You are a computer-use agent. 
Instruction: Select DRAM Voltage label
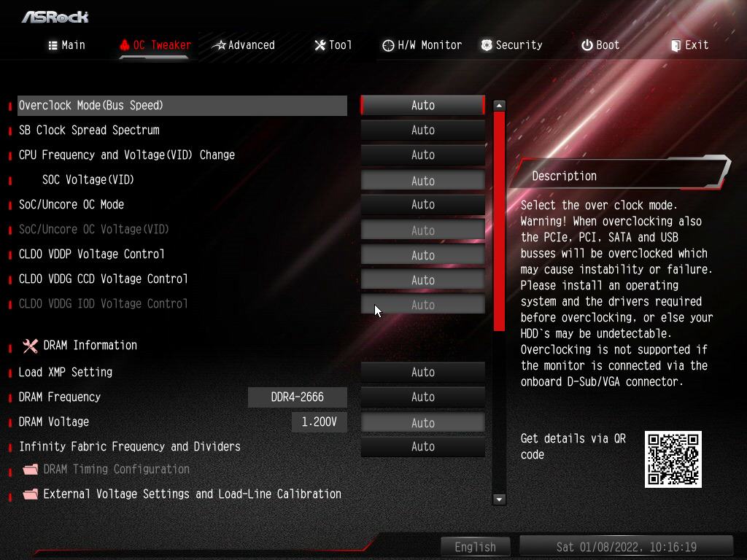point(54,422)
